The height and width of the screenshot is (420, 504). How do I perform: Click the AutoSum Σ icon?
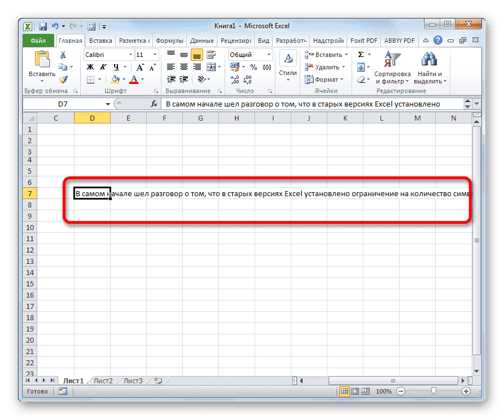tap(360, 54)
